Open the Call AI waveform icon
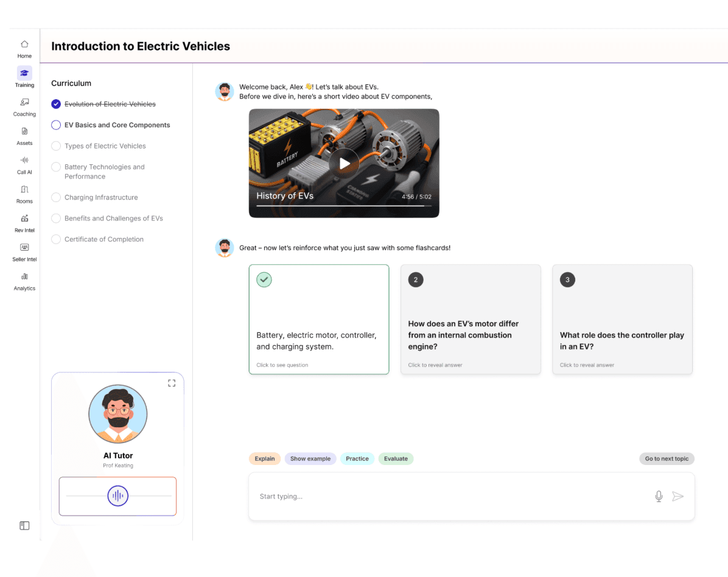The image size is (728, 577). [x=24, y=160]
